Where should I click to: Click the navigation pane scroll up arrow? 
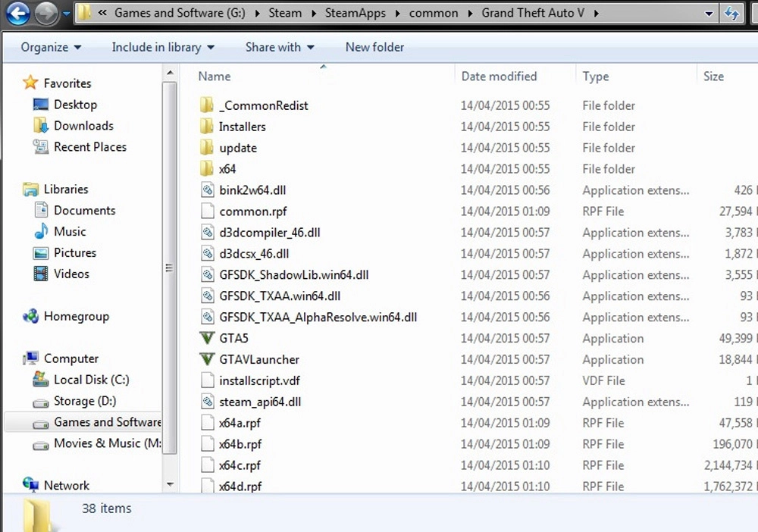pos(170,73)
